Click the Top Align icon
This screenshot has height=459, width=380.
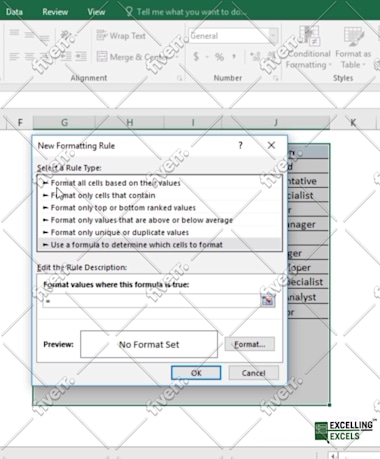pyautogui.click(x=14, y=34)
